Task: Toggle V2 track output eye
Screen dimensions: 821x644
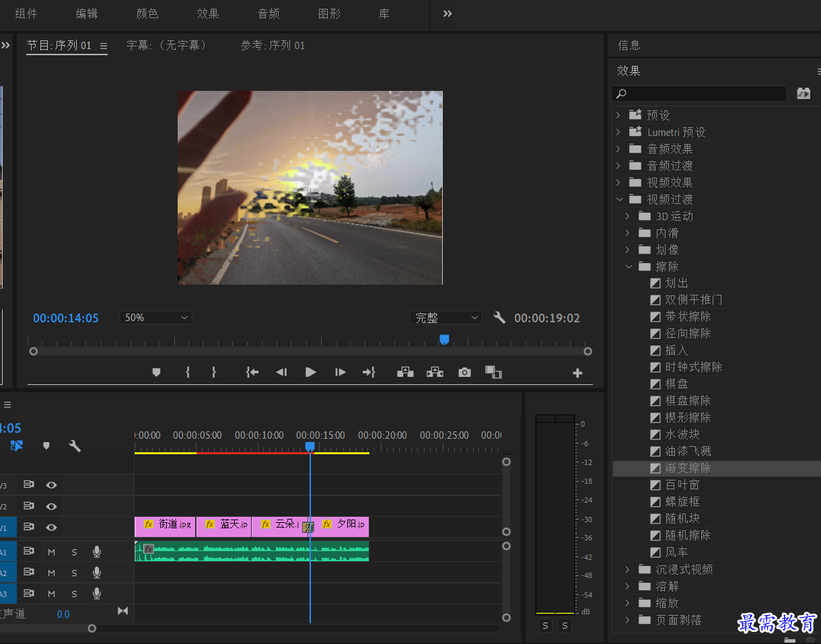Action: click(51, 506)
